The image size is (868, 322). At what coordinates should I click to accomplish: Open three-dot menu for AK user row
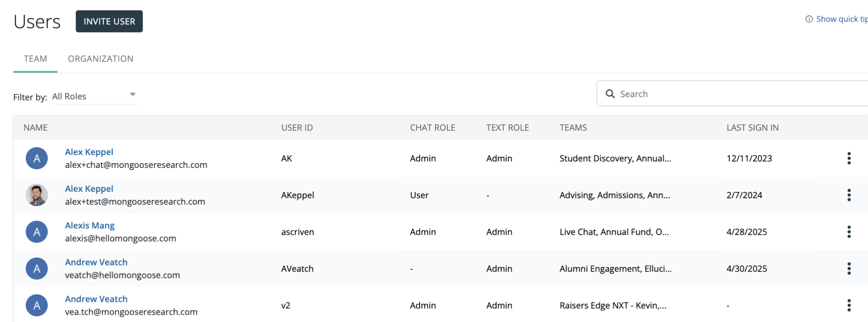[x=849, y=158]
